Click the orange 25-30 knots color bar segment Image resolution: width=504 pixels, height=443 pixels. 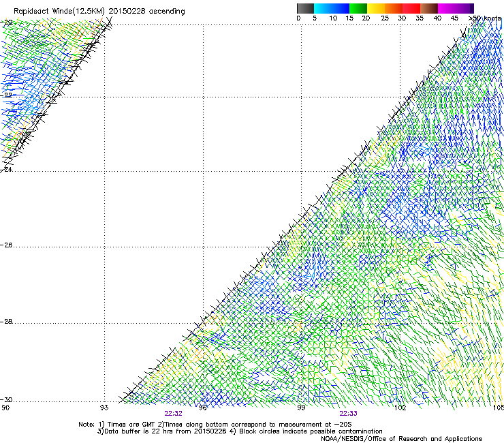[394, 8]
